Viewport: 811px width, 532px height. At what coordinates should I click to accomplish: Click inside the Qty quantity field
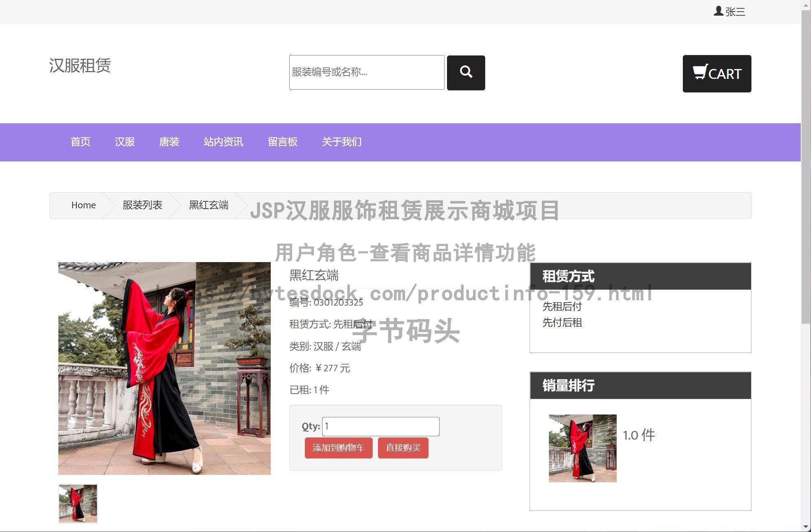[380, 426]
